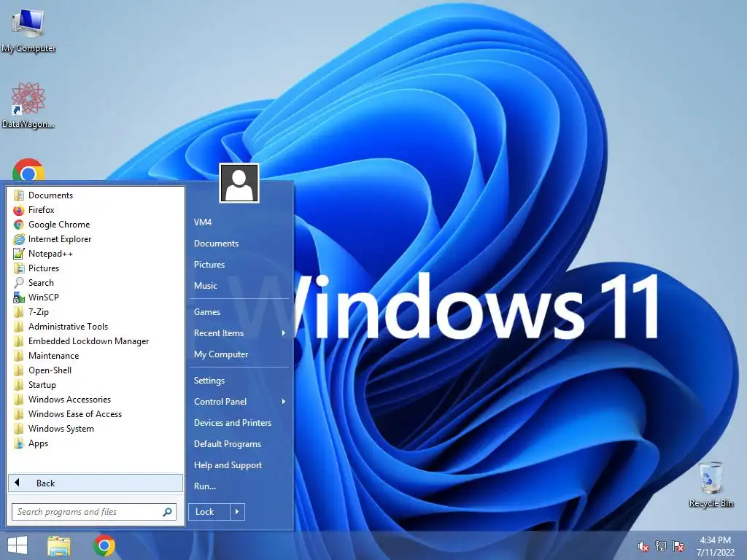Click the clock showing 4:34 PM
Viewport: 747px width, 560px height.
[x=715, y=540]
